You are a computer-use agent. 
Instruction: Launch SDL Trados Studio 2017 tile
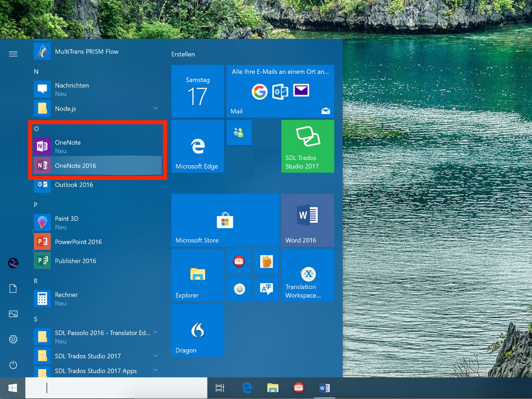[x=308, y=146]
